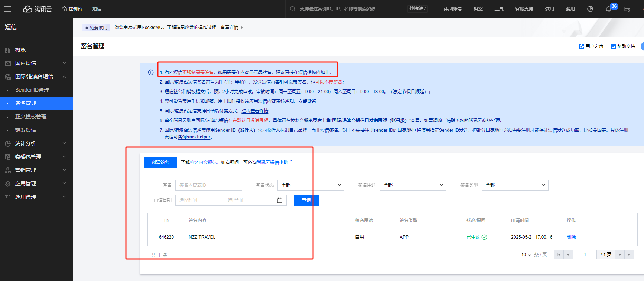Open the 签名用途 dropdown
This screenshot has height=281, width=644.
tap(413, 185)
